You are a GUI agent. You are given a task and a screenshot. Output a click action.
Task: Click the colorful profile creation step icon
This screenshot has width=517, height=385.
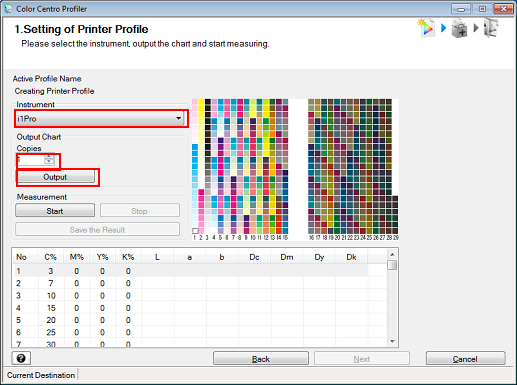[x=426, y=28]
